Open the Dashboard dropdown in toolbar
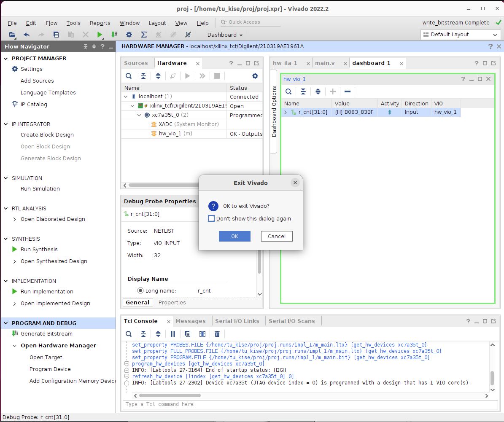This screenshot has width=504, height=422. pos(225,35)
